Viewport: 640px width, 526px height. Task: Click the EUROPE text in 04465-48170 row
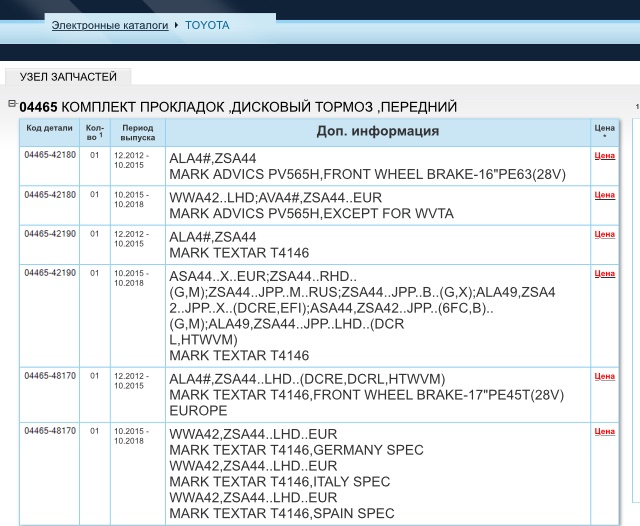(198, 411)
